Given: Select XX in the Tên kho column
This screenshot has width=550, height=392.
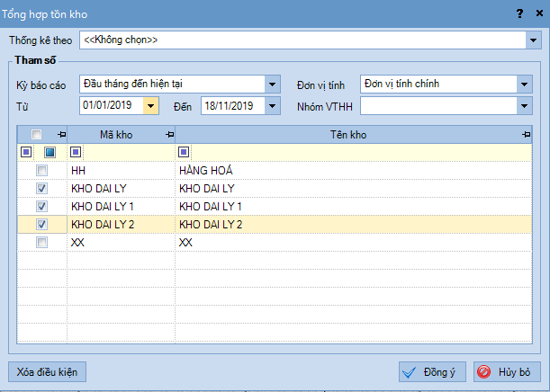Looking at the screenshot, I should pyautogui.click(x=354, y=243).
